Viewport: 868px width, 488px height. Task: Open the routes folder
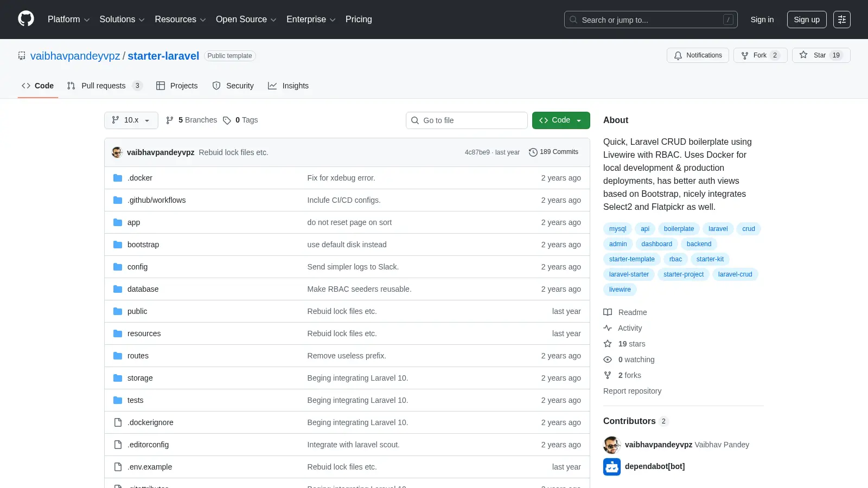[x=138, y=356]
